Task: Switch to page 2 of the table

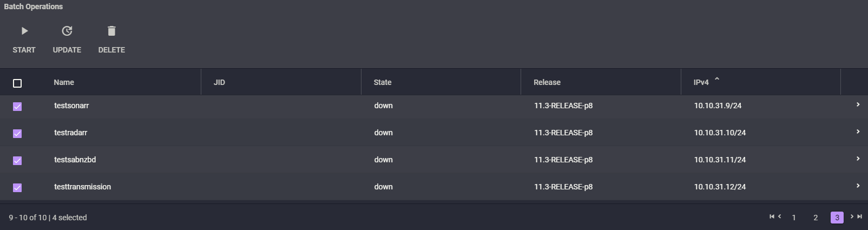Action: 816,218
